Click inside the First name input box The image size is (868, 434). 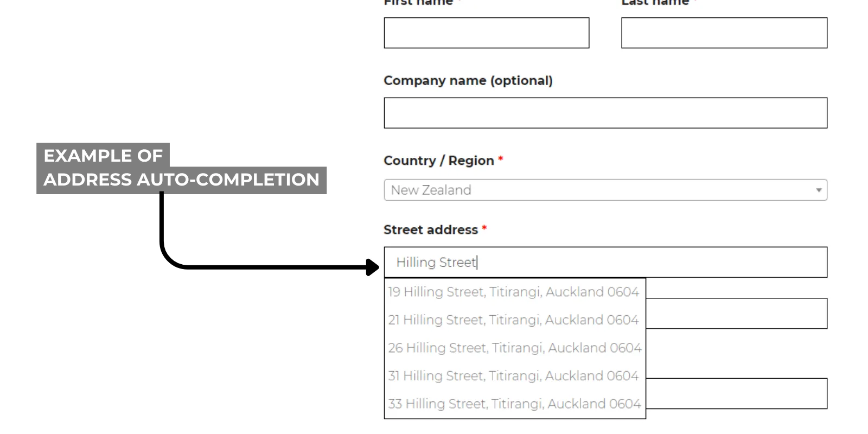[486, 33]
